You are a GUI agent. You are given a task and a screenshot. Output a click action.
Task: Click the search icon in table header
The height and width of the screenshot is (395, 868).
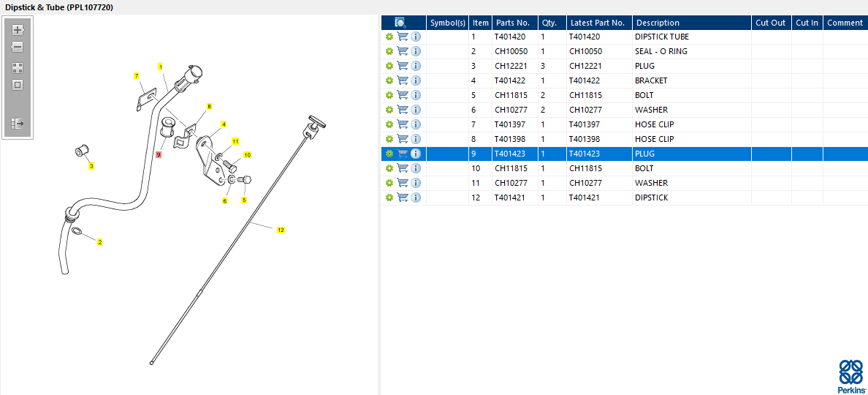[400, 23]
